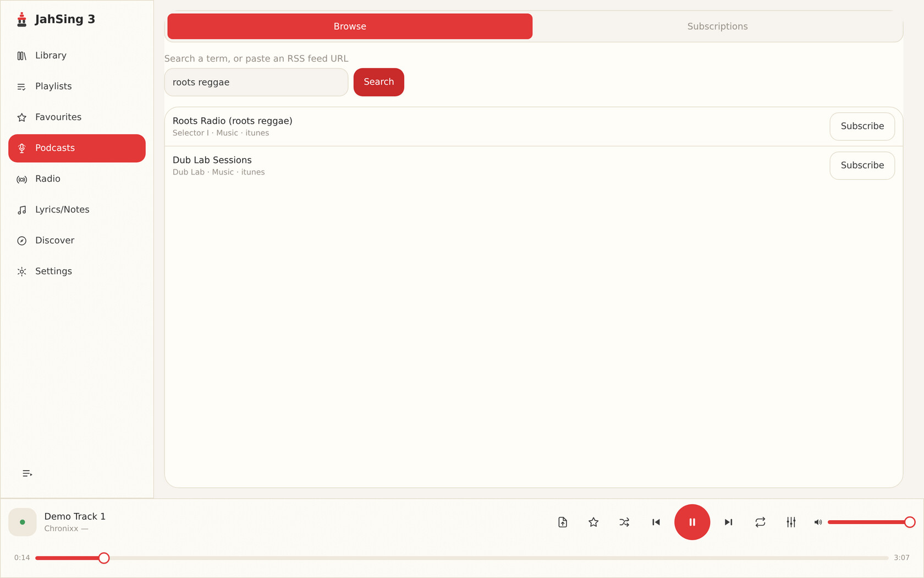Screen dimensions: 924x578
Task: Click the play queue icon in the sidebar
Action: point(27,473)
